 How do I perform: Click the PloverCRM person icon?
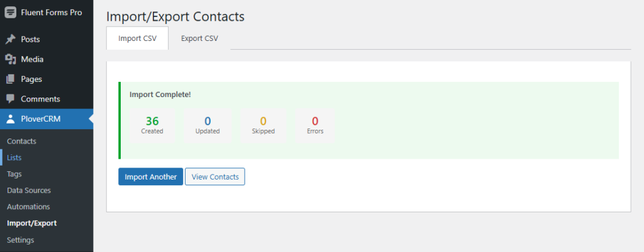pyautogui.click(x=11, y=119)
